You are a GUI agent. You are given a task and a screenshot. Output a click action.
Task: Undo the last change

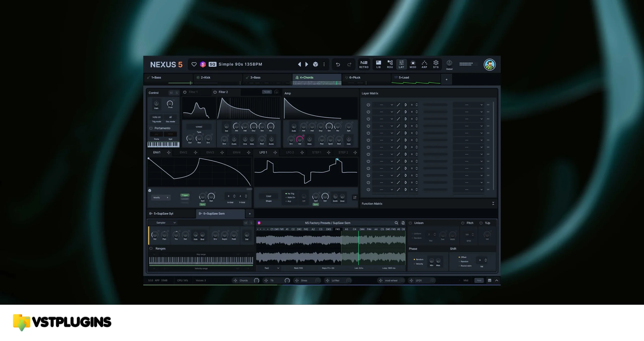point(338,65)
